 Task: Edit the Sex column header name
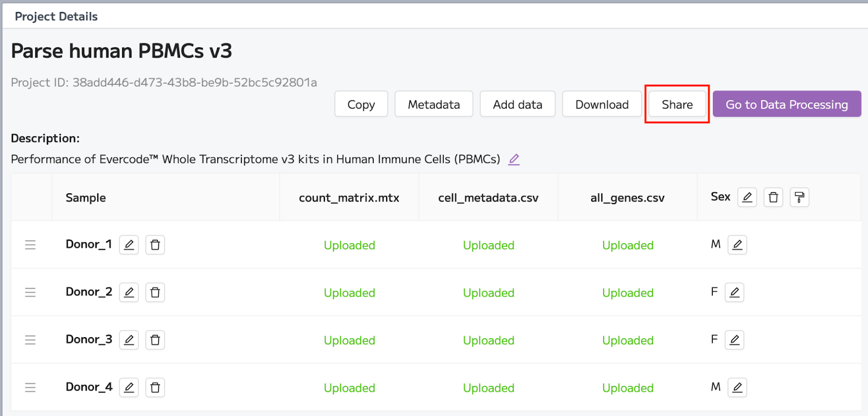click(747, 197)
